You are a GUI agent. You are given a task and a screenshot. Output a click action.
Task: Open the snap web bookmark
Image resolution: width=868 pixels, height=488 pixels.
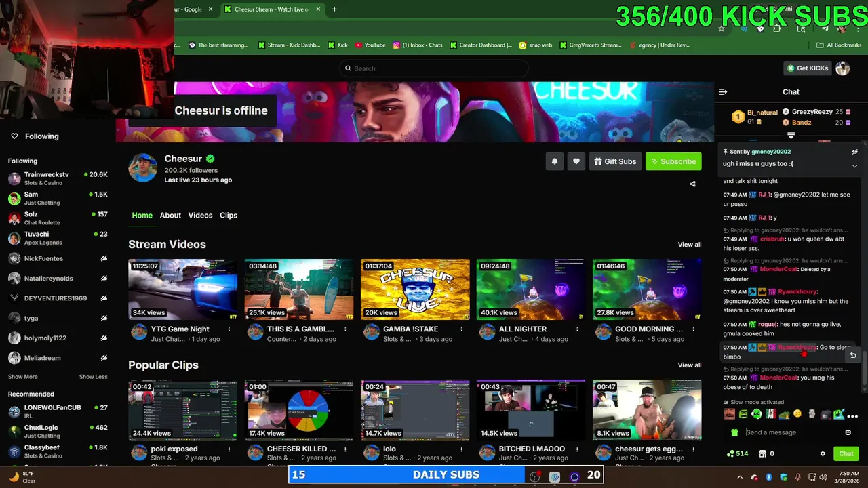pyautogui.click(x=536, y=45)
